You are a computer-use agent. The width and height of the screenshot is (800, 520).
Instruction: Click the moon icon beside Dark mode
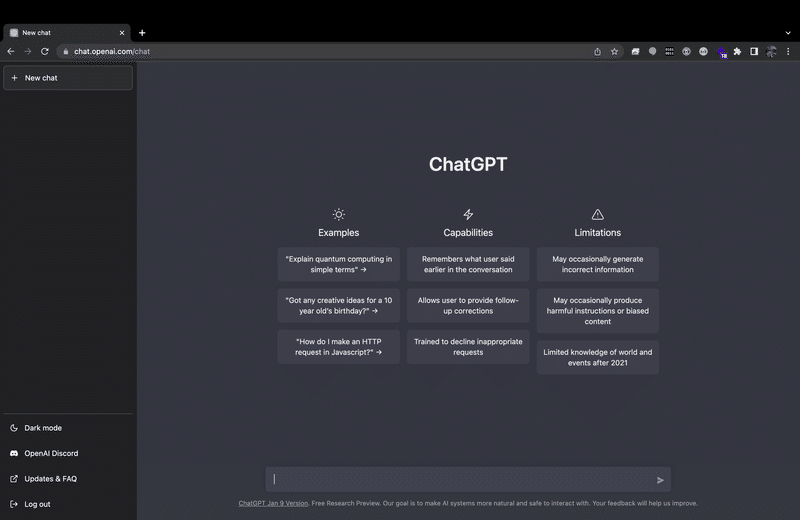[14, 428]
